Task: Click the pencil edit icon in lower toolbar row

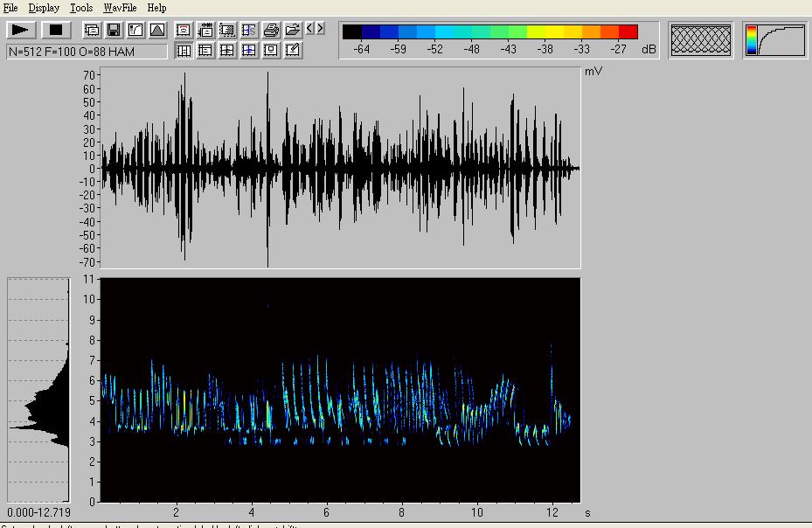Action: [293, 51]
